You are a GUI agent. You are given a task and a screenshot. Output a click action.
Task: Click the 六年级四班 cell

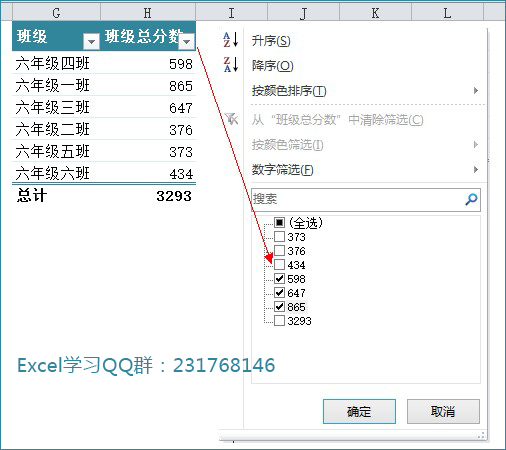(56, 63)
